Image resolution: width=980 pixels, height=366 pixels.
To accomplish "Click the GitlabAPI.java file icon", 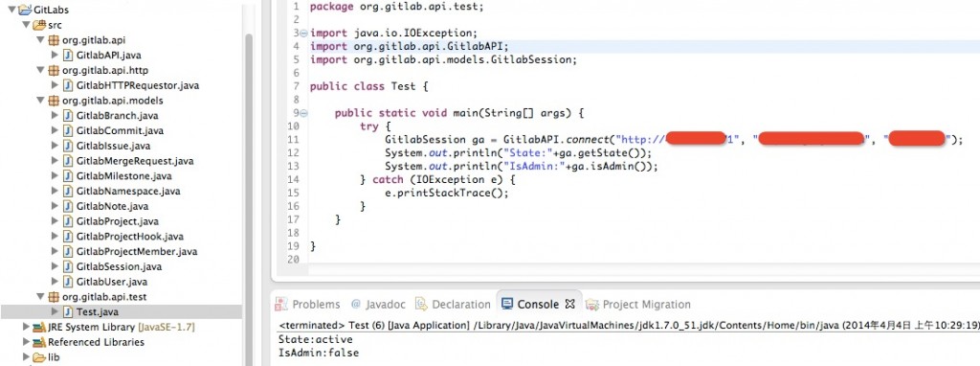I will 69,55.
